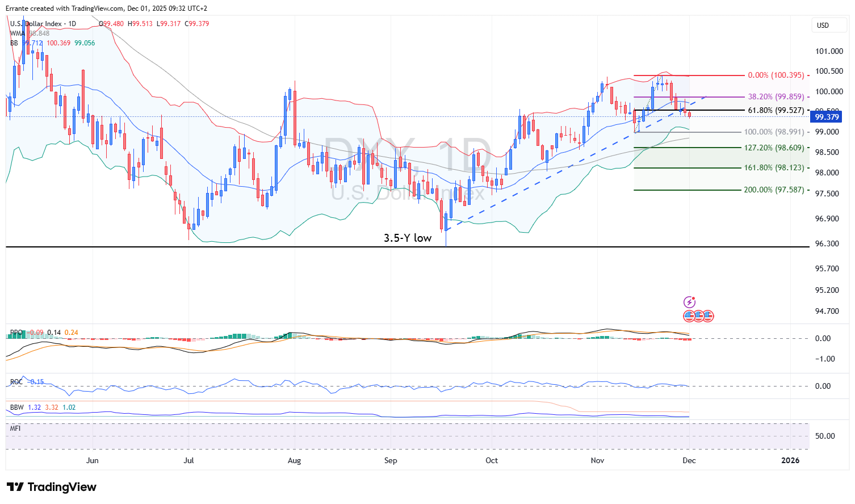Click the rightmost US flag economic event icon

pyautogui.click(x=708, y=316)
